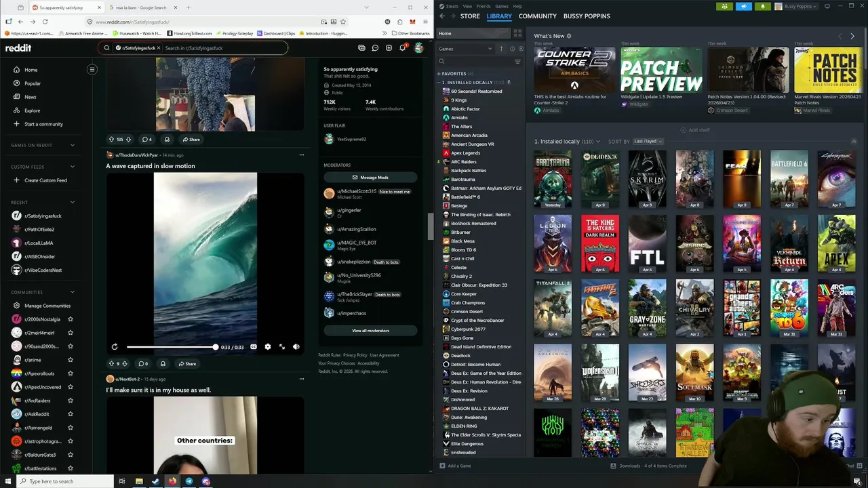Open Games filter dropdown in Steam library
Screen dimensions: 868x488
point(465,49)
